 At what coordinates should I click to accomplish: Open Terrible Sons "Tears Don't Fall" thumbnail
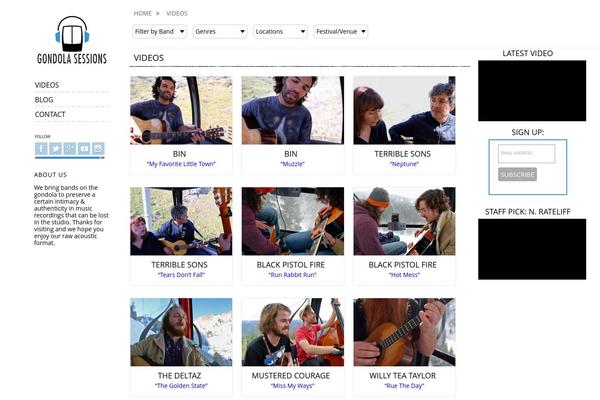pyautogui.click(x=181, y=221)
